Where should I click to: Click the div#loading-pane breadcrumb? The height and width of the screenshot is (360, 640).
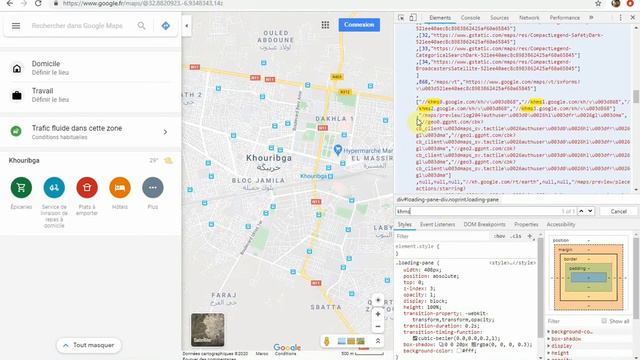click(x=448, y=200)
